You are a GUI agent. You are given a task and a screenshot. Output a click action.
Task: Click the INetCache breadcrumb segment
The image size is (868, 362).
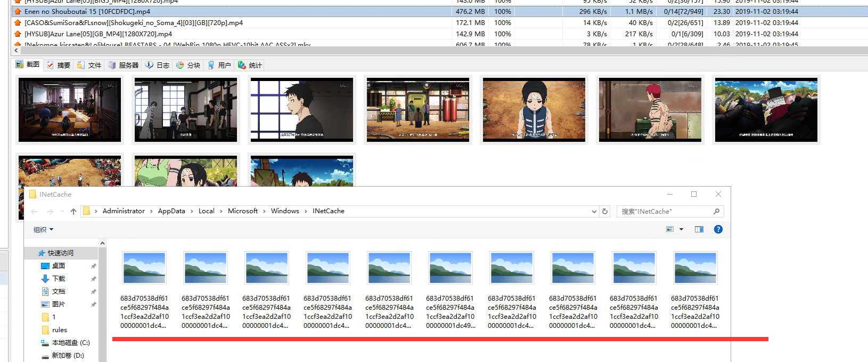tap(329, 211)
